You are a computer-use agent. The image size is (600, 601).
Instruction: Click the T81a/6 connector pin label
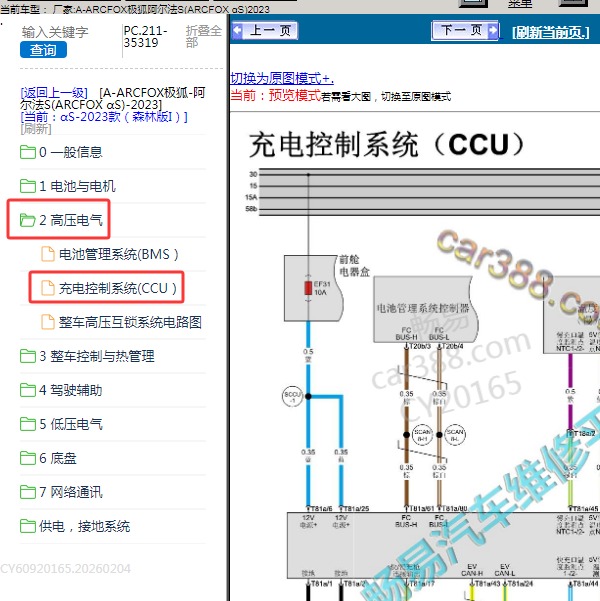[x=321, y=509]
